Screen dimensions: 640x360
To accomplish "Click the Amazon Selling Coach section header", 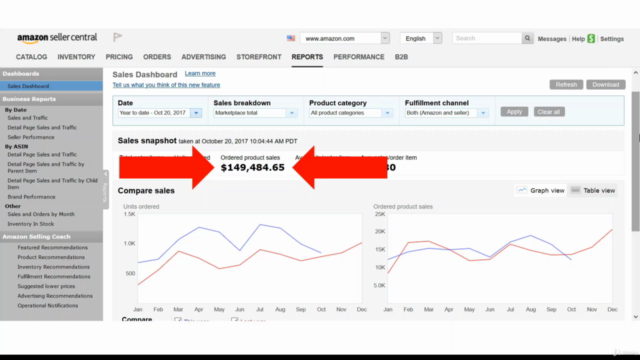I will pyautogui.click(x=51, y=237).
